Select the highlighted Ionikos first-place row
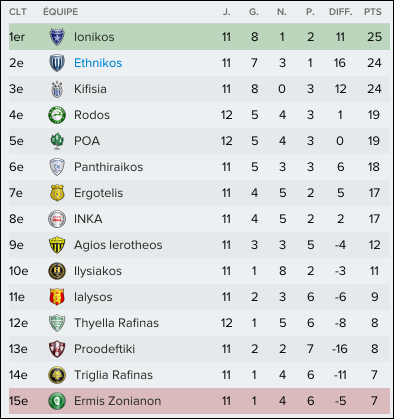This screenshot has width=394, height=419. tap(199, 37)
